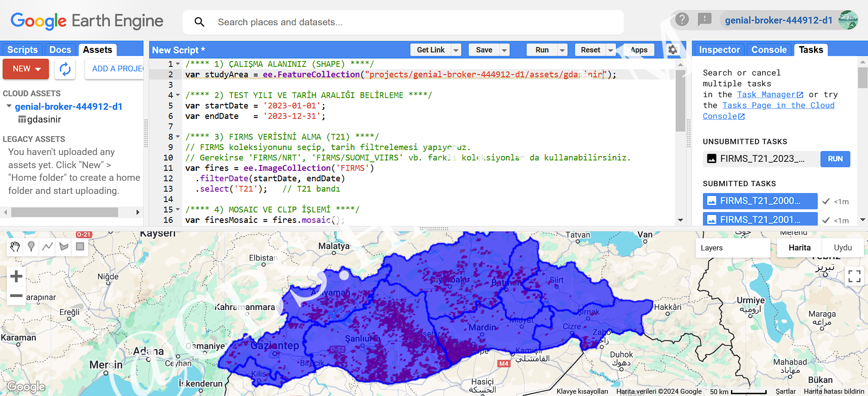The height and width of the screenshot is (396, 868).
Task: Open code editor settings gear
Action: [673, 50]
